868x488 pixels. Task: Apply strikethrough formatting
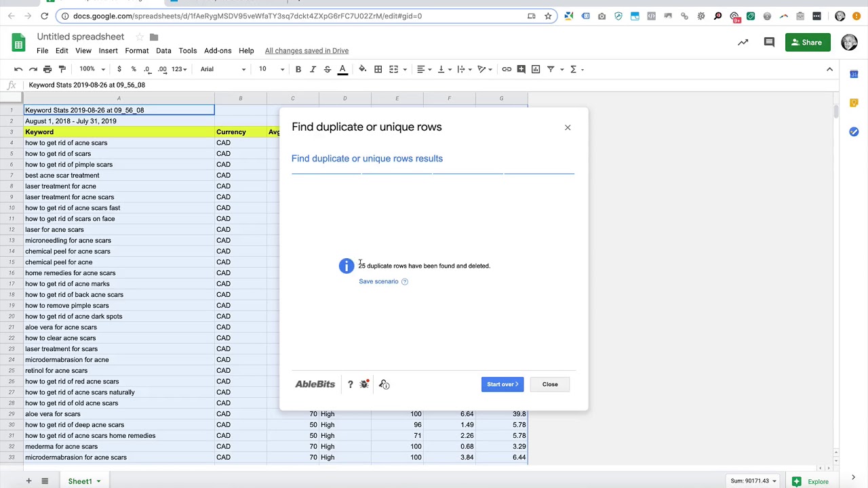pyautogui.click(x=328, y=69)
